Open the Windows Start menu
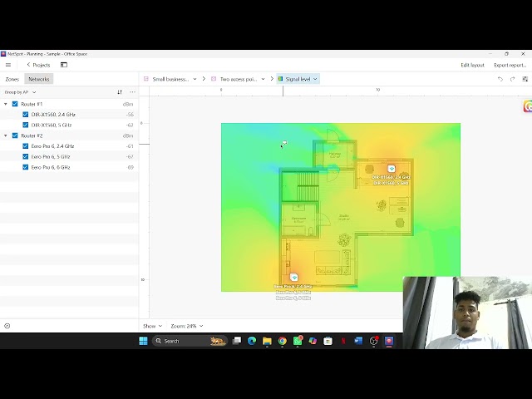532x399 pixels. (143, 341)
